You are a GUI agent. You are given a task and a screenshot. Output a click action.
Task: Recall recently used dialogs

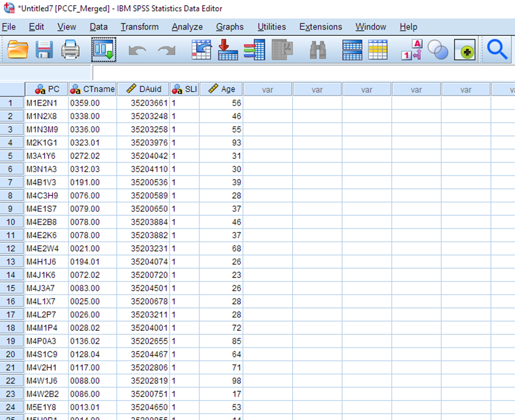tap(103, 50)
